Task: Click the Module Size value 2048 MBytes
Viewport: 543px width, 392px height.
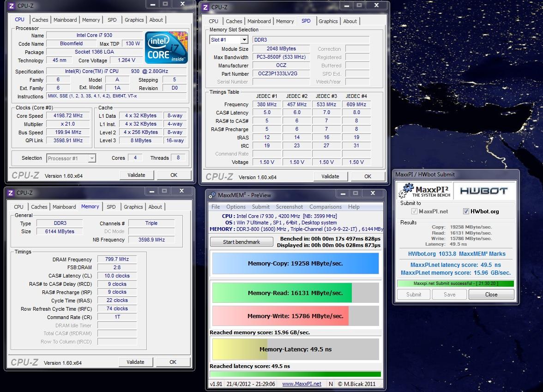Action: click(281, 49)
